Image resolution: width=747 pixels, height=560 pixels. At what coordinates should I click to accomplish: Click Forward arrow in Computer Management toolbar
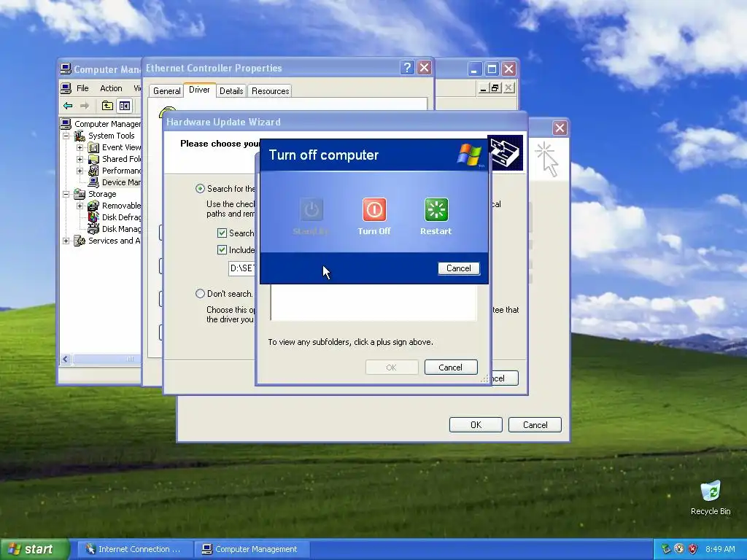(85, 106)
